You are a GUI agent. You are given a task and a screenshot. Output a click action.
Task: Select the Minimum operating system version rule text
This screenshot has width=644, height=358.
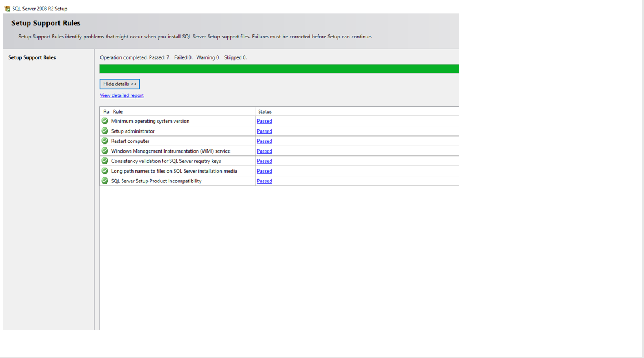[x=150, y=121]
